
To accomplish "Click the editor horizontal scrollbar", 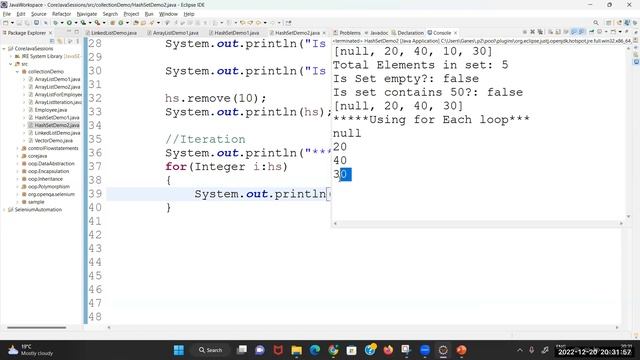I will pyautogui.click(x=362, y=327).
